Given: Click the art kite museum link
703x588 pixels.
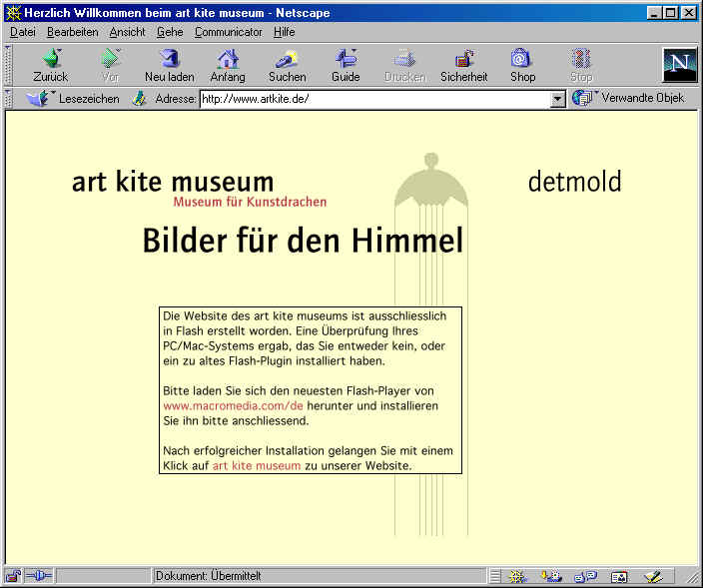Looking at the screenshot, I should (257, 465).
